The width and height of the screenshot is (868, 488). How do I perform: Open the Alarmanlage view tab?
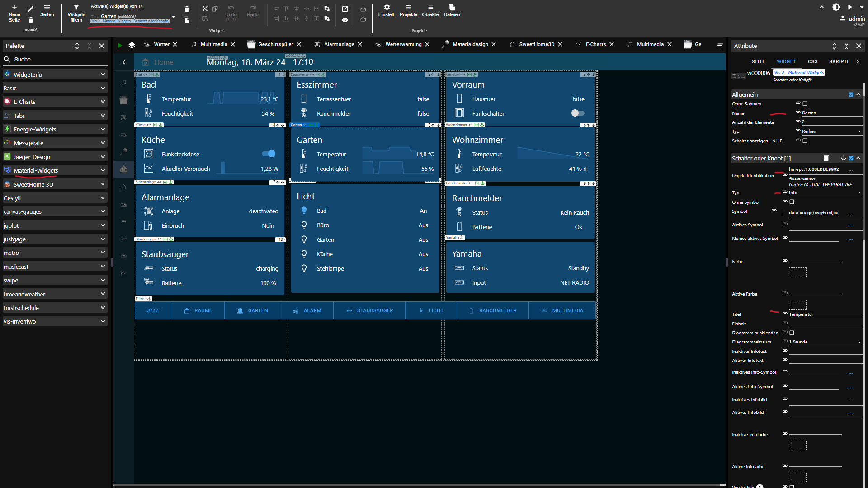pos(339,44)
